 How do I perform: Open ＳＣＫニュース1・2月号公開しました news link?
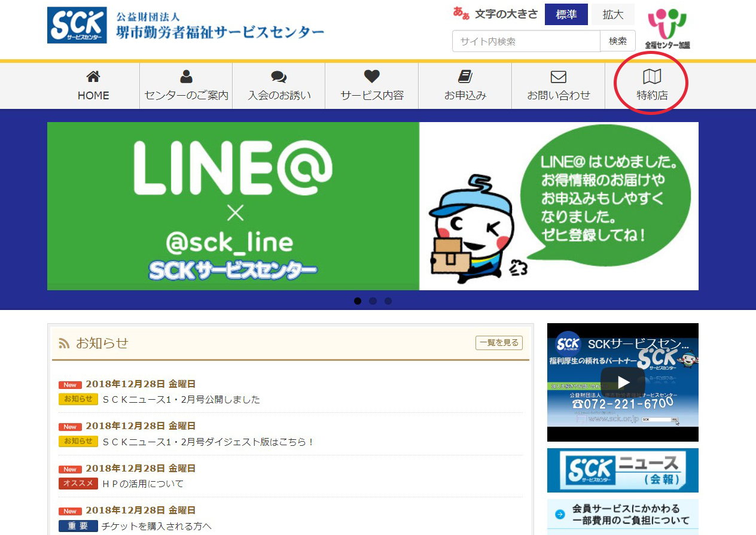pos(181,399)
